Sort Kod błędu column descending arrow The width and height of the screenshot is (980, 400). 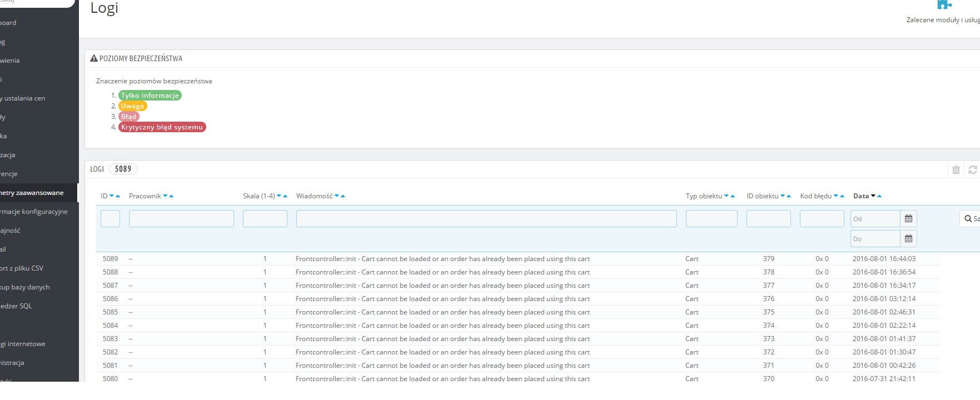836,196
